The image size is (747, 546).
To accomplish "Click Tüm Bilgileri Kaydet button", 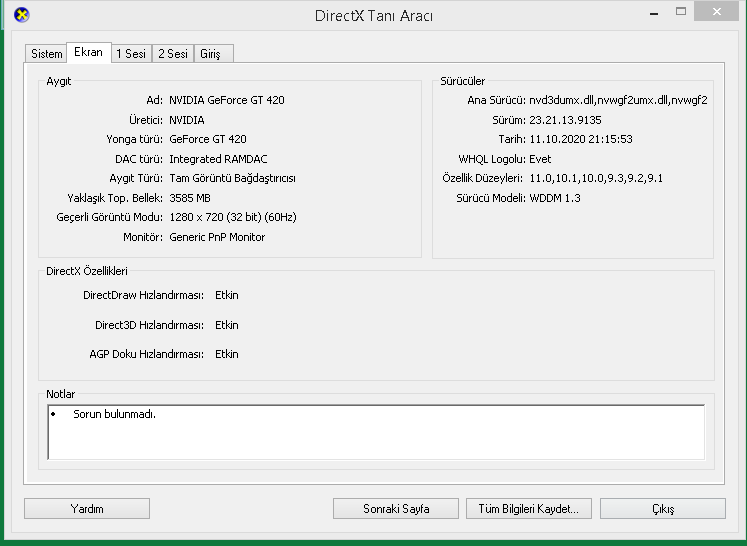I will pos(529,509).
